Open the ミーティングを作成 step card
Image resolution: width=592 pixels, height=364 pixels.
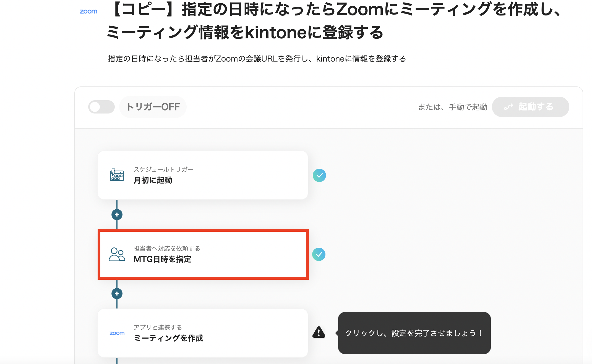(x=203, y=333)
